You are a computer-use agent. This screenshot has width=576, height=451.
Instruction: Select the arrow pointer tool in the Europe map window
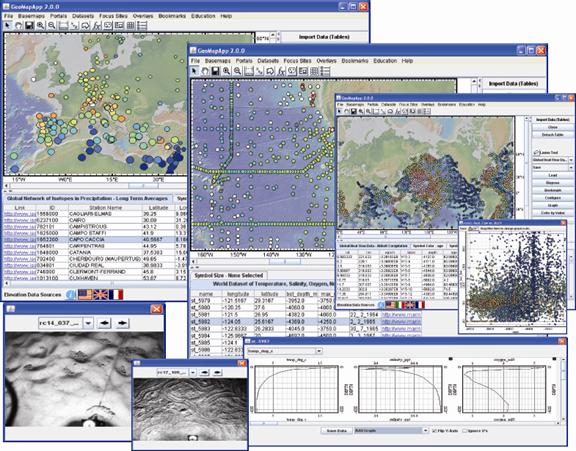8,25
